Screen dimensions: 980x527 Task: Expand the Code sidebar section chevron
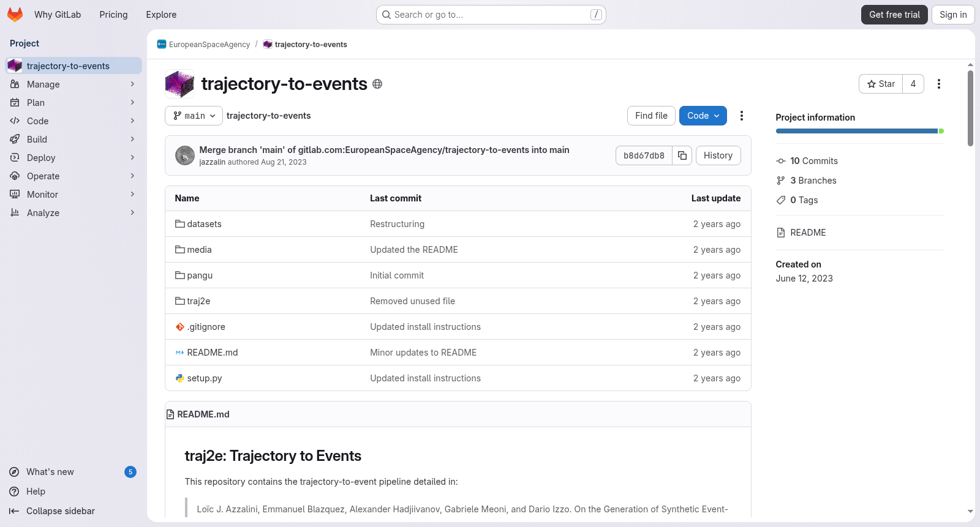coord(132,121)
